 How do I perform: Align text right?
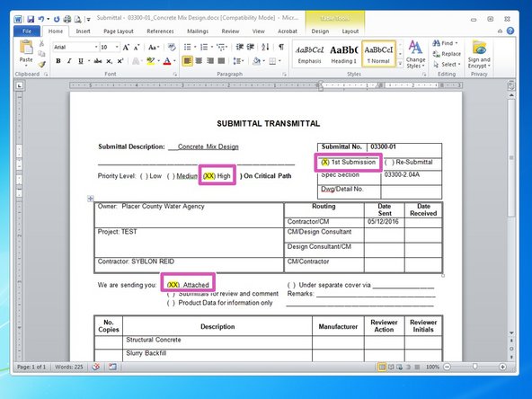click(x=210, y=61)
